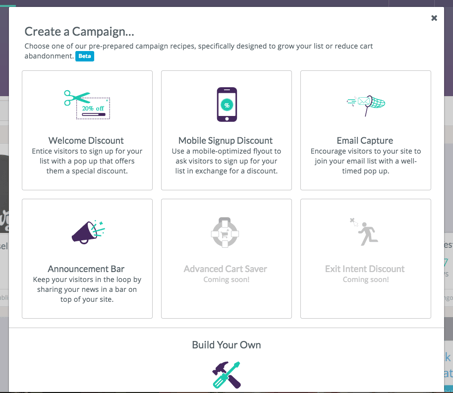
Task: Close the Create a Campaign dialog
Action: [x=434, y=18]
